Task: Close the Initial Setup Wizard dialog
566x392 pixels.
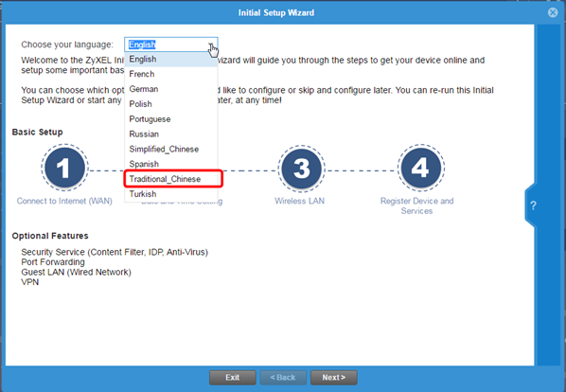Action: (x=553, y=12)
